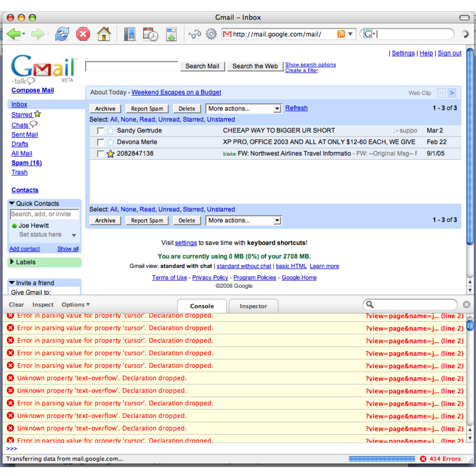Click the Gmail page vertical scrollbar
The image size is (476, 476).
(470, 147)
